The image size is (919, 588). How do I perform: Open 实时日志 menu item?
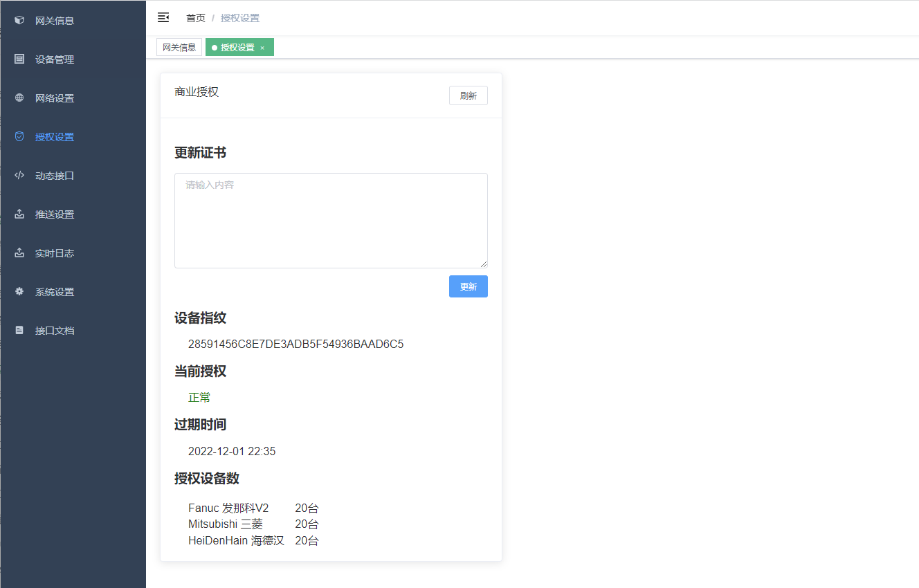55,253
